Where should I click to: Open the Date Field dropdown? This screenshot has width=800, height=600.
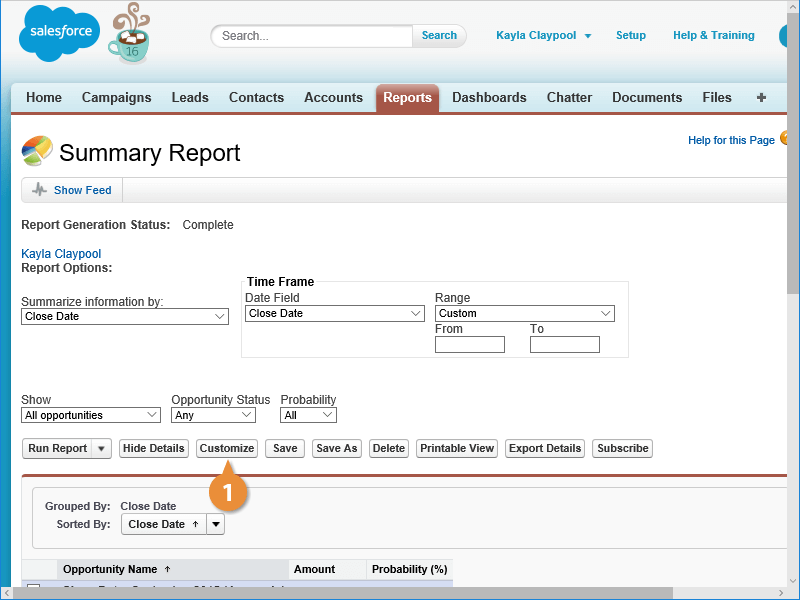click(335, 313)
